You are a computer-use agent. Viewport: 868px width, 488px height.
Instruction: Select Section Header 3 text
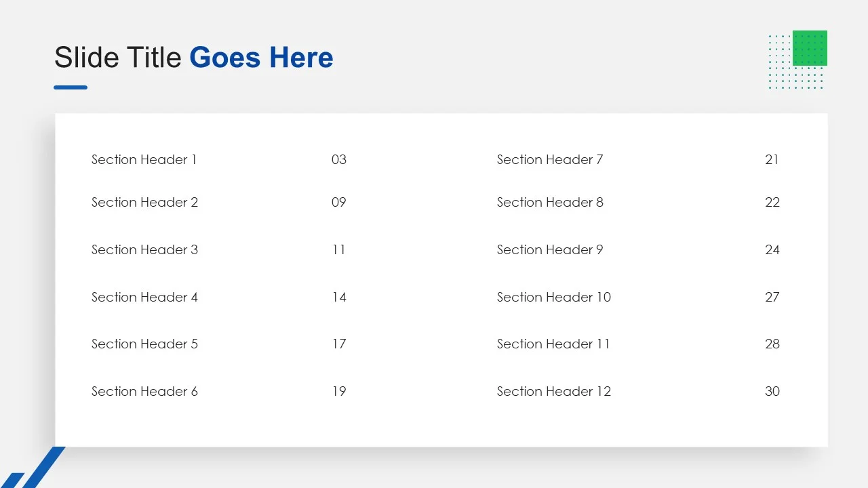[144, 250]
